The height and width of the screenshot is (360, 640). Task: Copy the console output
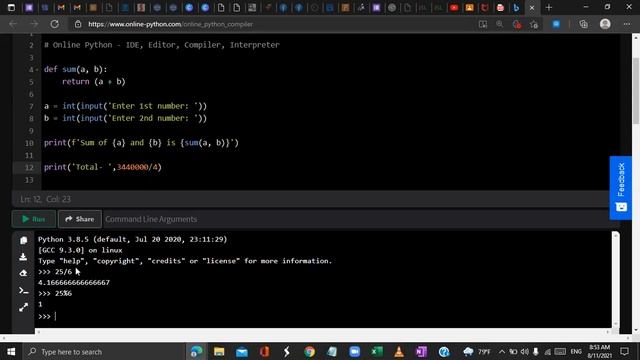point(23,240)
